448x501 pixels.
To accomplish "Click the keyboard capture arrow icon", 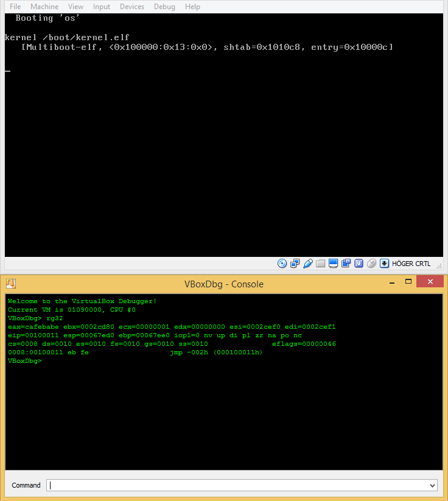I will [384, 263].
